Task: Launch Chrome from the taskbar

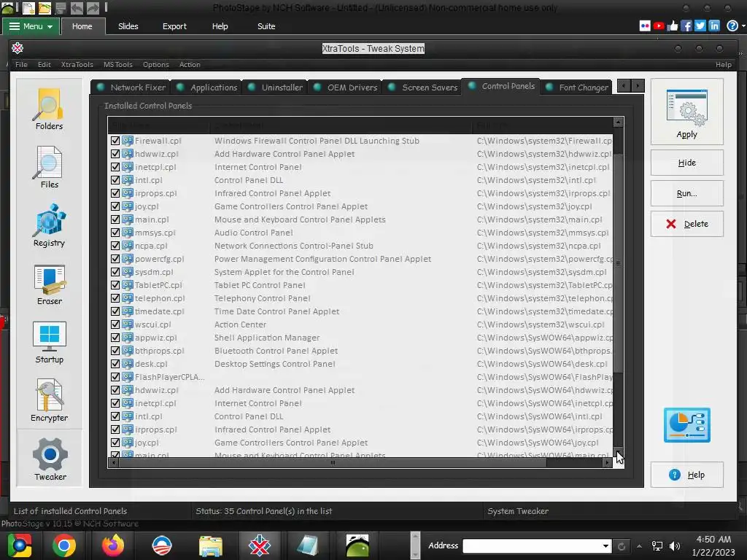Action: pyautogui.click(x=64, y=545)
